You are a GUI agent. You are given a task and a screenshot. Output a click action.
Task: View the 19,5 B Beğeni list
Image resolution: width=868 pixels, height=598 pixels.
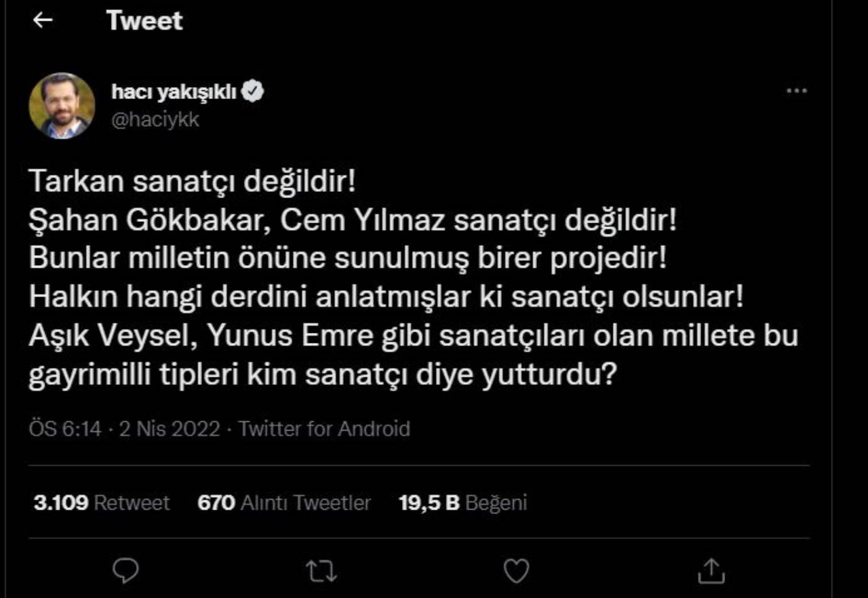462,502
